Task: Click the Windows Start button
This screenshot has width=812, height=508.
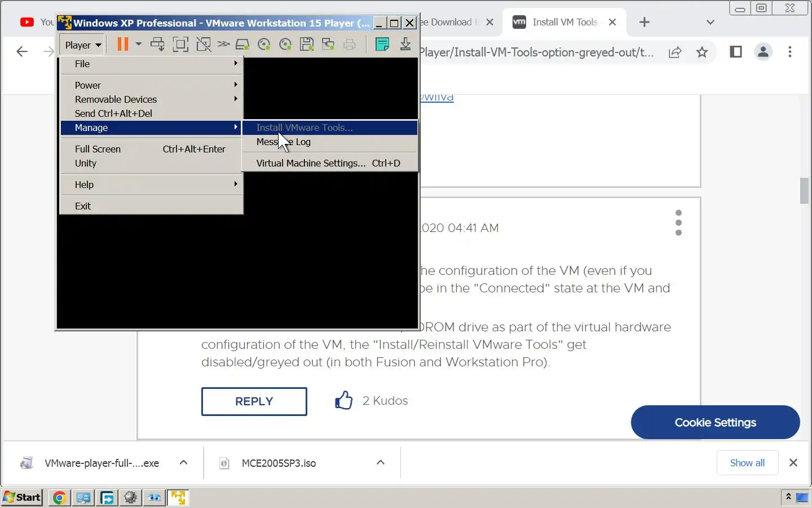Action: pos(22,497)
